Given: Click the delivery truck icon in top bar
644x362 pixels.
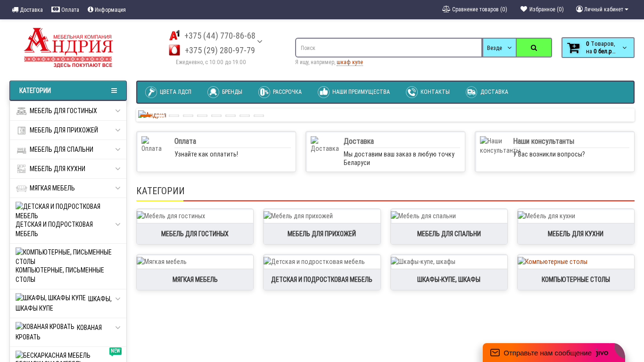Looking at the screenshot, I should tap(15, 9).
